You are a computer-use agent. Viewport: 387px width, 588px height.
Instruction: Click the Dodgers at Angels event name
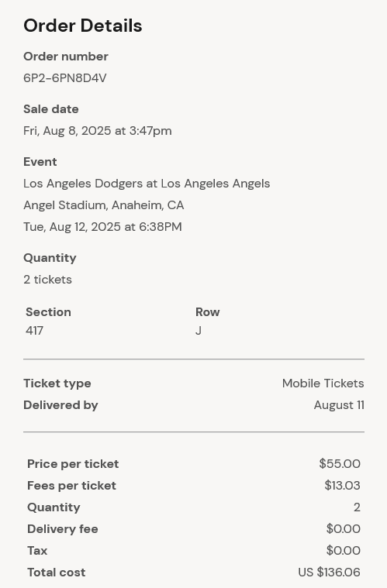(147, 184)
